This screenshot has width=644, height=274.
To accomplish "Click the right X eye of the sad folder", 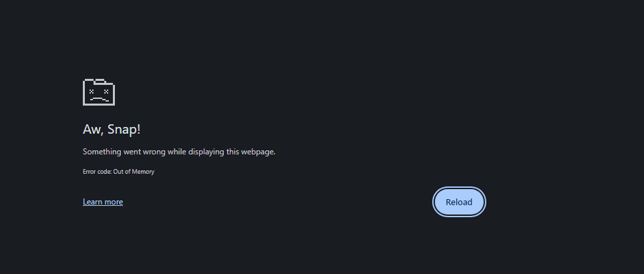I will tap(106, 91).
